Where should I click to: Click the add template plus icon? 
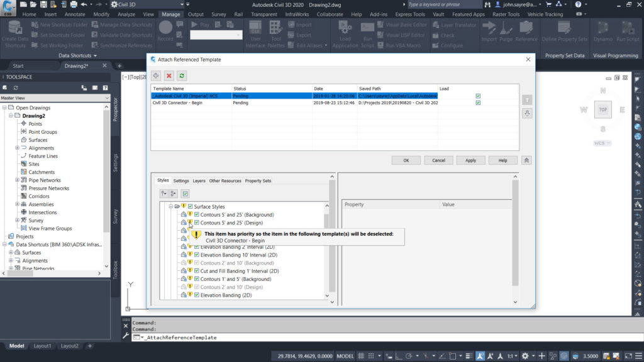click(156, 75)
